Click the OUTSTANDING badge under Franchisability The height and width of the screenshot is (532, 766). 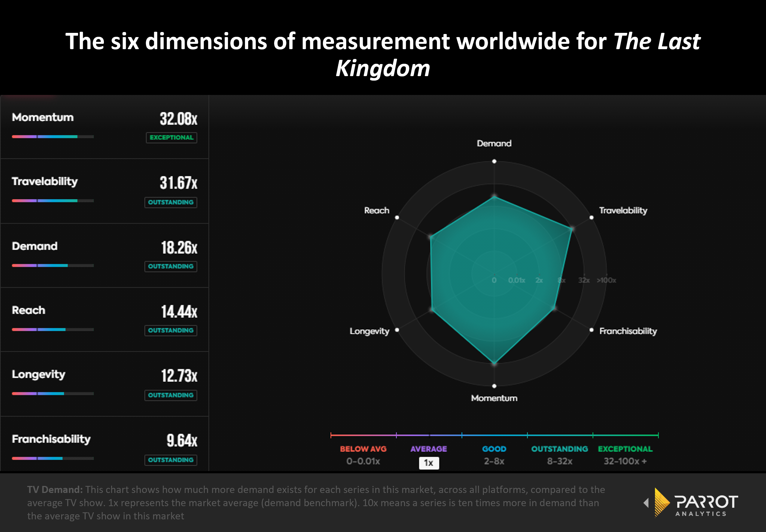coord(171,460)
